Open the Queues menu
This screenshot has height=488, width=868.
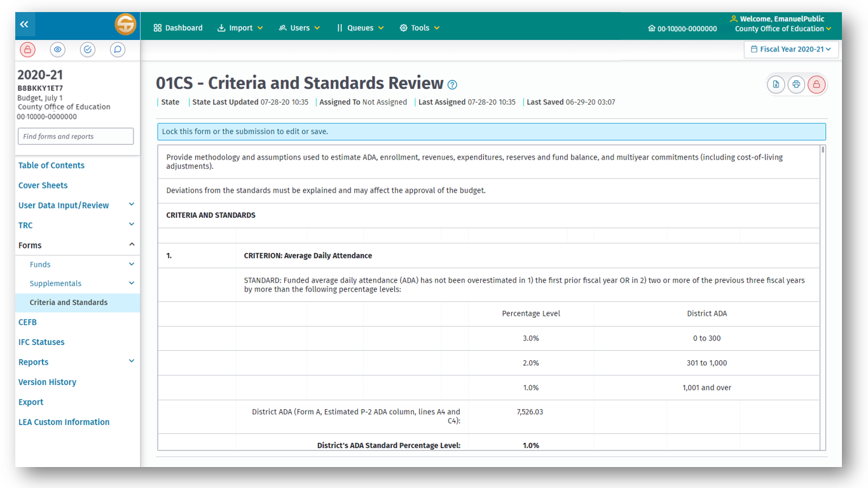click(x=360, y=27)
